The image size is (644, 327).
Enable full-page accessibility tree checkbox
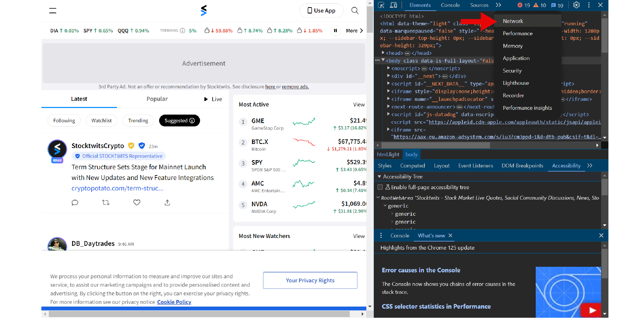pos(380,187)
